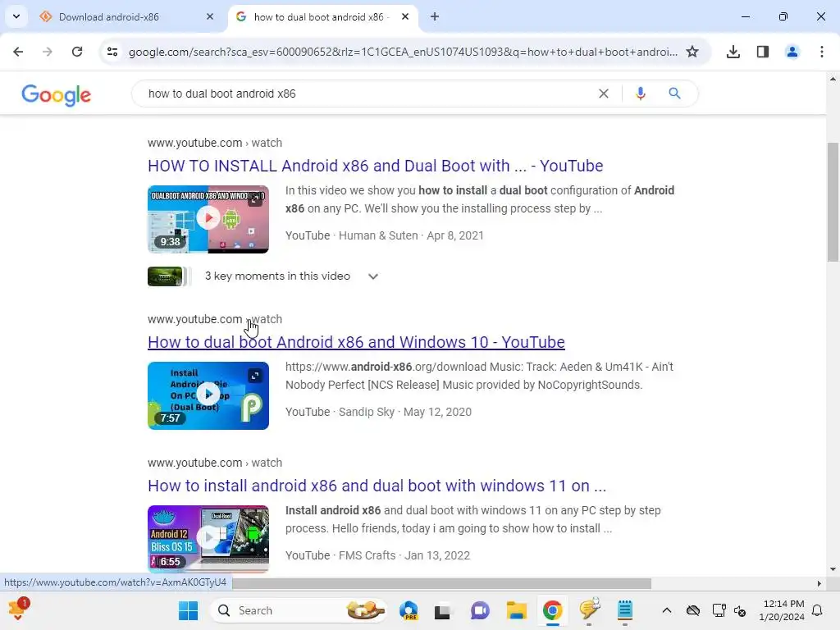Click the vertical scrollbar thumb
Screen dimensions: 840x630
pos(833,202)
